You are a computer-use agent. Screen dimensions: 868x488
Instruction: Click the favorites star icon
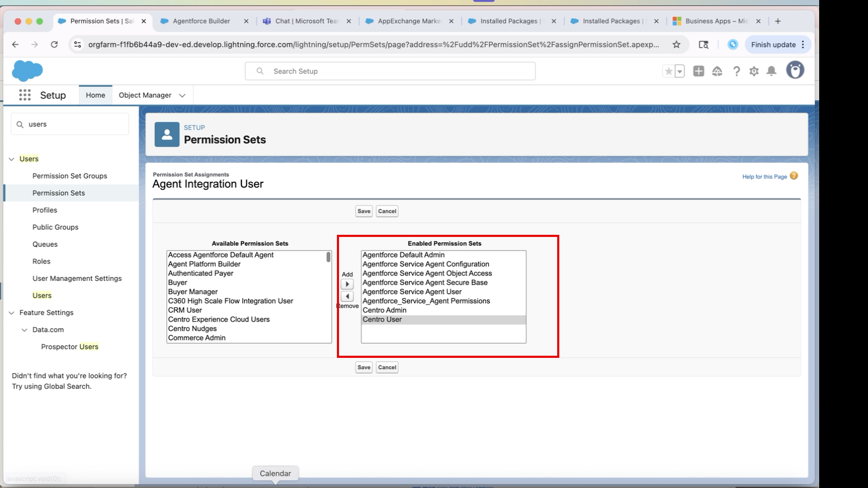(x=669, y=71)
